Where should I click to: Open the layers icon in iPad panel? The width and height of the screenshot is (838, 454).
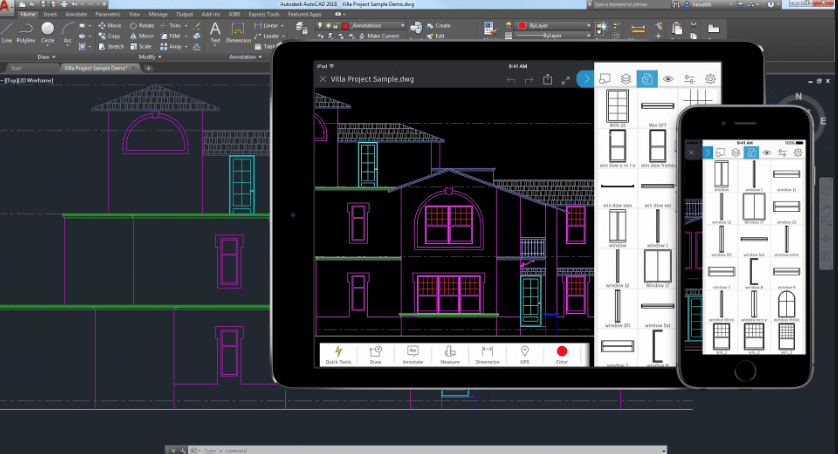(625, 79)
